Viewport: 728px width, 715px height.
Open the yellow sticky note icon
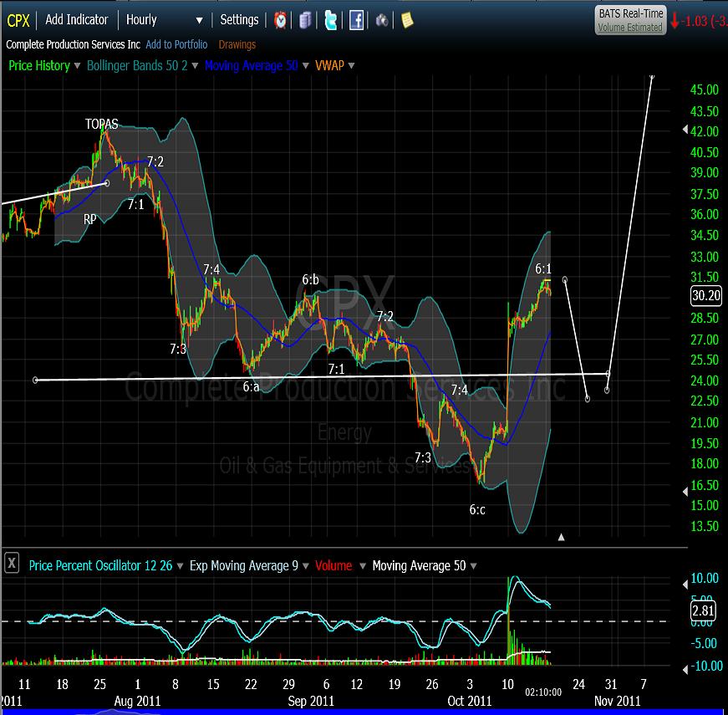407,20
